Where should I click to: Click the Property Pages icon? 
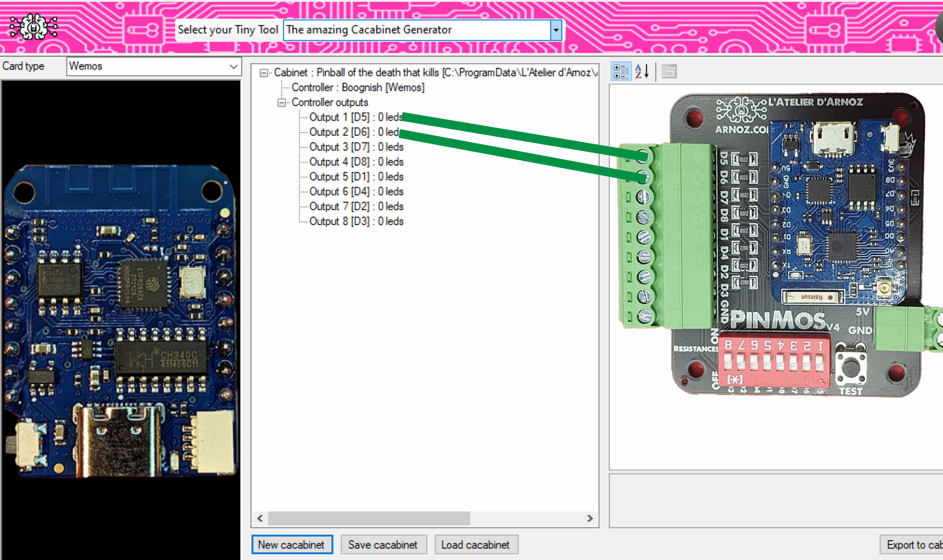click(x=669, y=71)
